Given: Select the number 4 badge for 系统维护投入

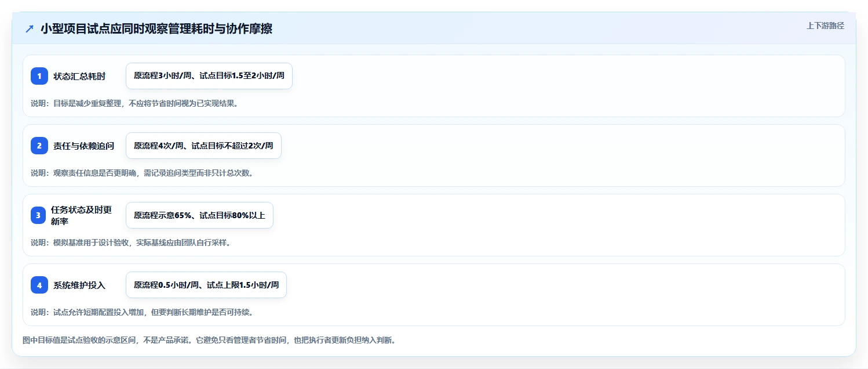Looking at the screenshot, I should 39,285.
